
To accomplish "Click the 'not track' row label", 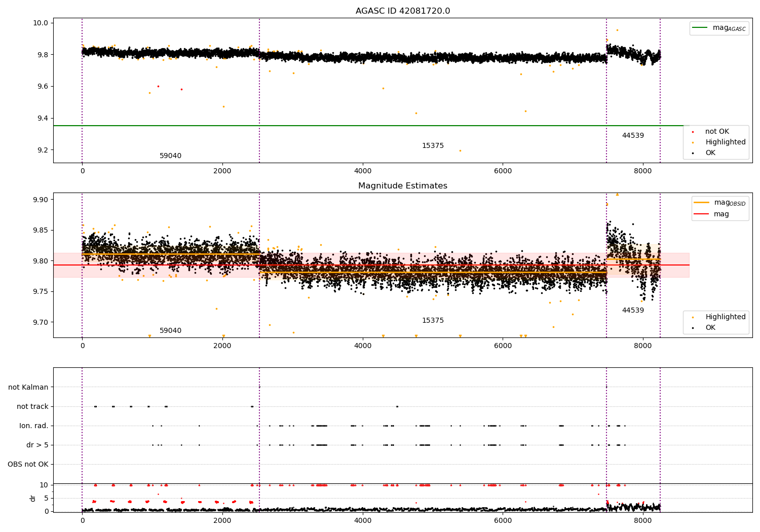I will tap(32, 407).
